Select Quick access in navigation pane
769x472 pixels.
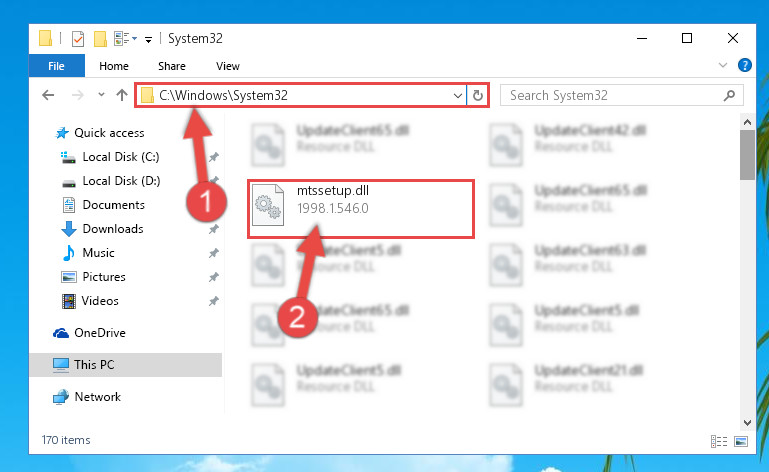pos(109,133)
